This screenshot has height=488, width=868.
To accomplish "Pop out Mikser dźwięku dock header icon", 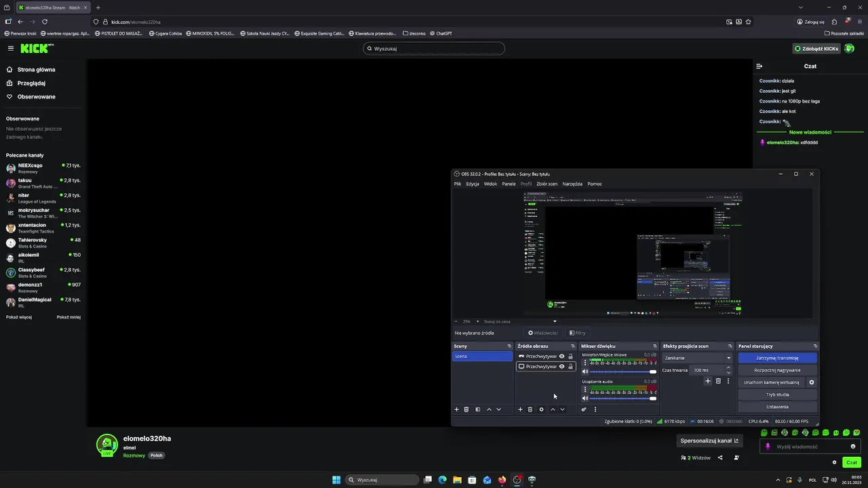I will coord(655,346).
